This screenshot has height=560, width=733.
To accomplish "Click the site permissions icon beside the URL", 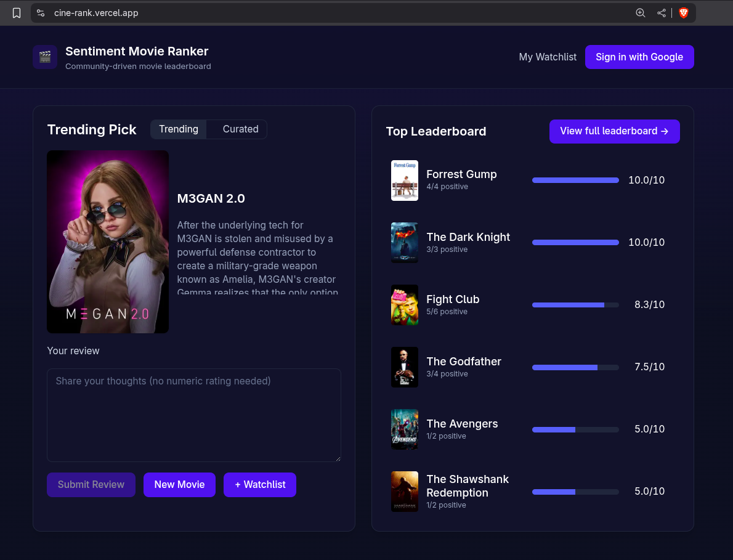I will click(x=40, y=12).
